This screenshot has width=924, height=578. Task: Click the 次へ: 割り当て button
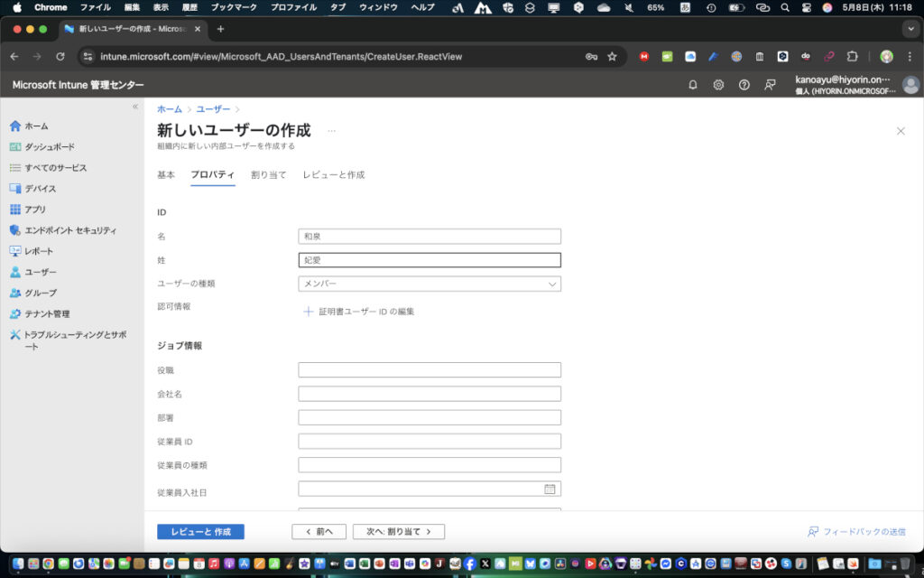398,531
